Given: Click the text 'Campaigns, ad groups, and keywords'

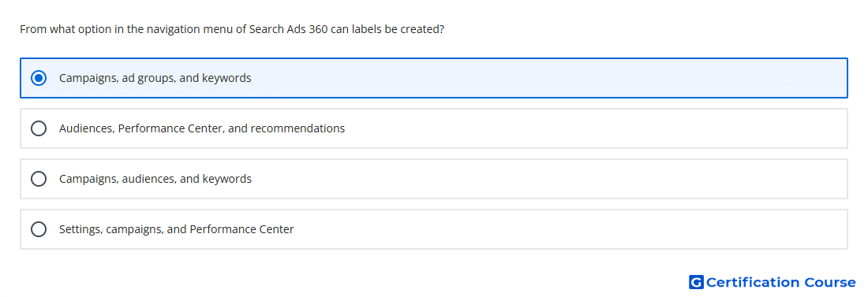Looking at the screenshot, I should tap(155, 78).
